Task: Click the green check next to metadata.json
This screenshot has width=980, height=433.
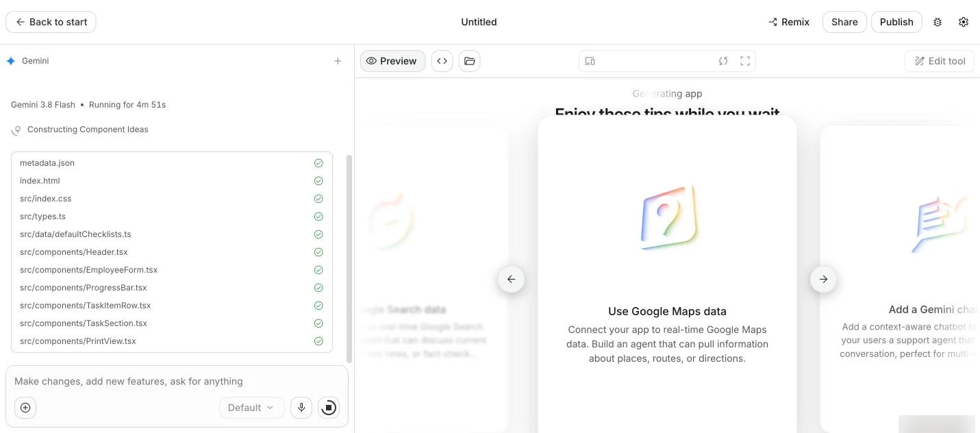Action: [318, 163]
